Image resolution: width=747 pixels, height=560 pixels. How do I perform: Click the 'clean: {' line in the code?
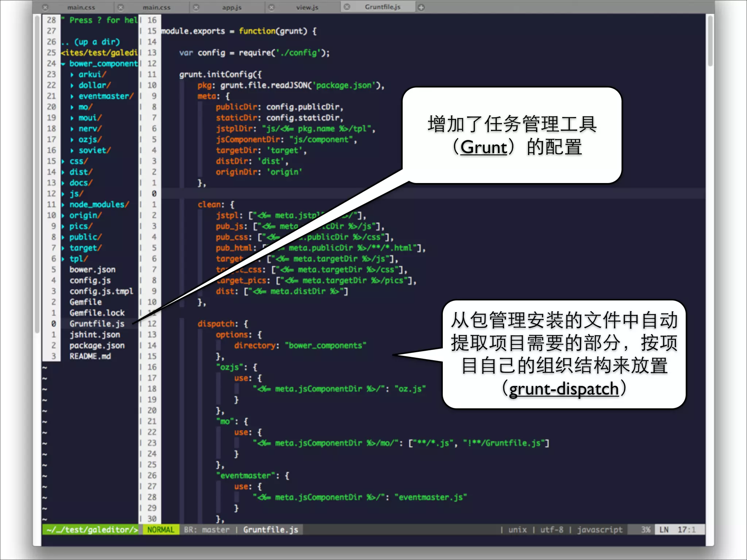[x=216, y=205]
